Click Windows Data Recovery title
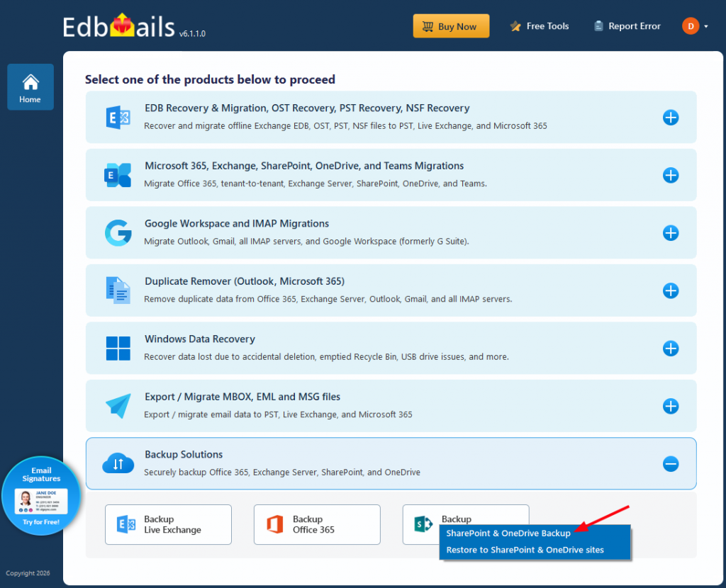 (199, 339)
